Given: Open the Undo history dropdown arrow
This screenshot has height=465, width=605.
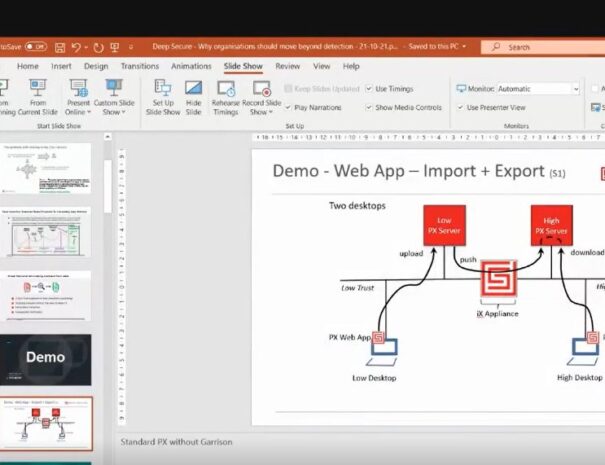Looking at the screenshot, I should (86, 47).
